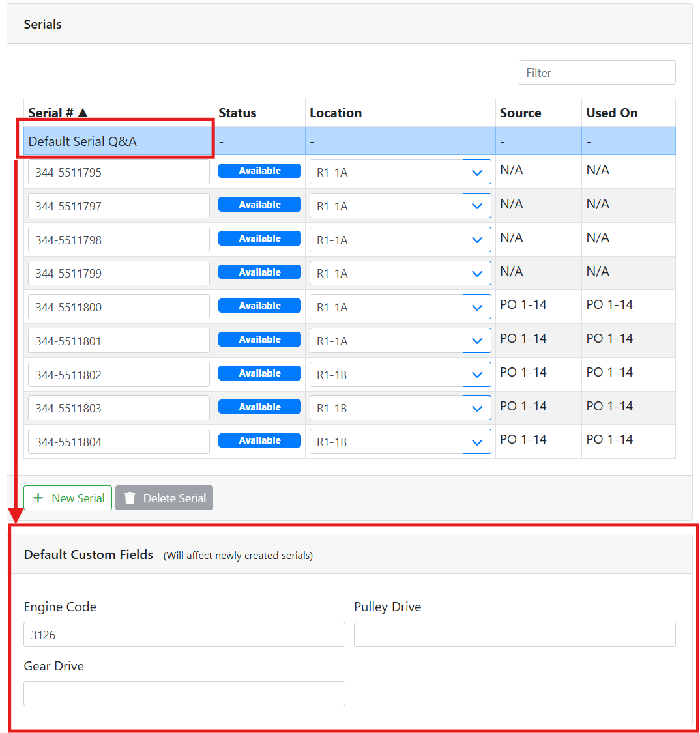This screenshot has height=733, width=700.
Task: Open location dropdown for serial 344-5511795
Action: pyautogui.click(x=476, y=173)
